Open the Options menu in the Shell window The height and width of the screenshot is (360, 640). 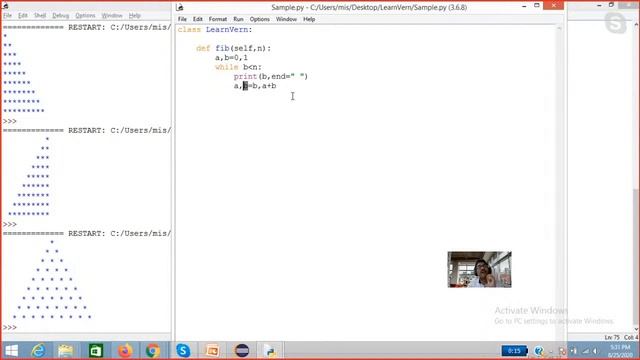(85, 16)
